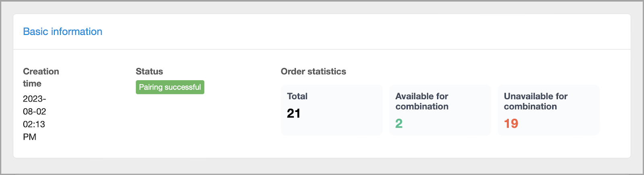This screenshot has width=644, height=175.
Task: Click the 2023- year line of the date
Action: click(35, 99)
